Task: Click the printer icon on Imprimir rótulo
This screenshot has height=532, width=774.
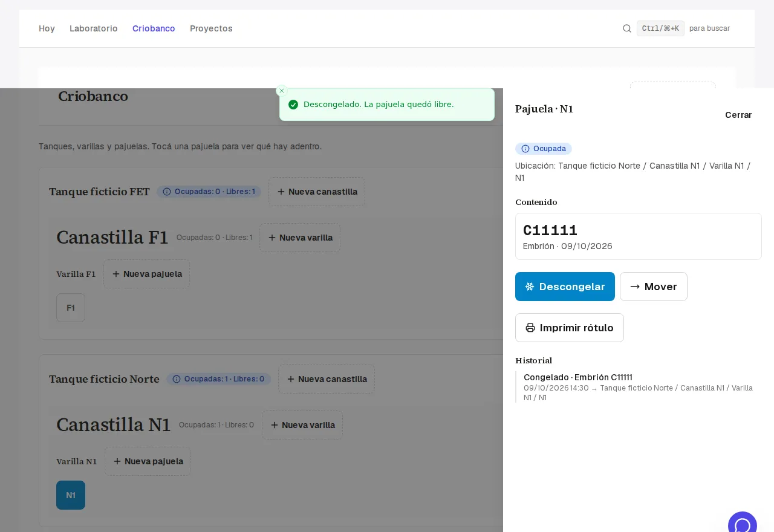Action: tap(530, 328)
